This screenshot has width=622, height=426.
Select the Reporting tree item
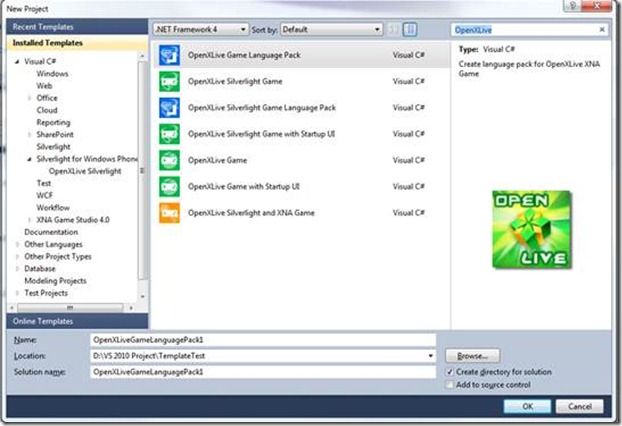click(x=53, y=122)
